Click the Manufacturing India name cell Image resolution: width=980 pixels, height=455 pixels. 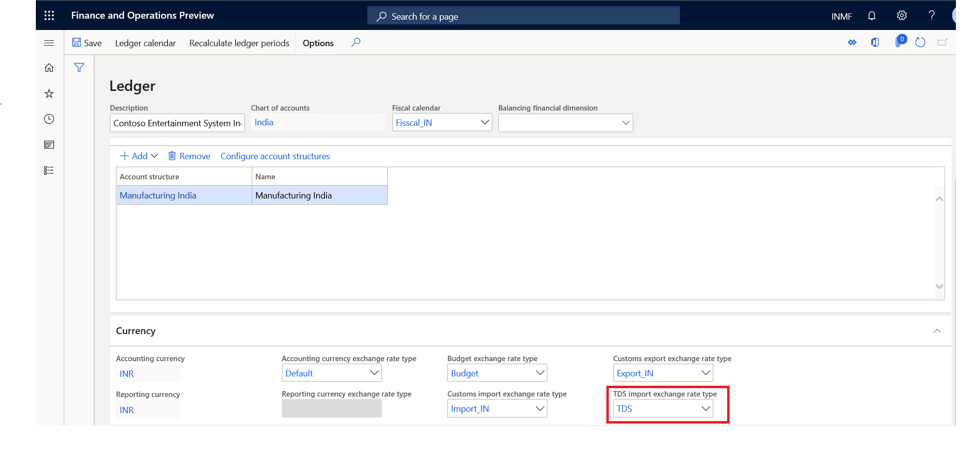pyautogui.click(x=320, y=196)
